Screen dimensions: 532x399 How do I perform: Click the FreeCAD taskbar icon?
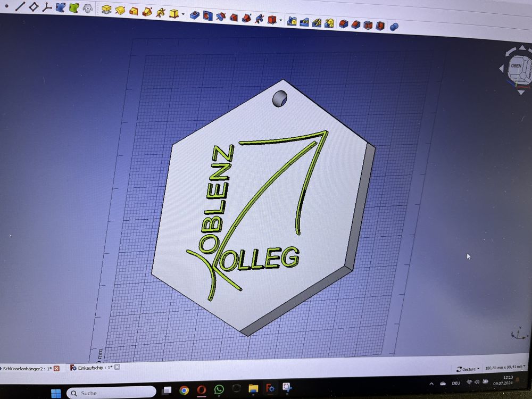pyautogui.click(x=270, y=387)
